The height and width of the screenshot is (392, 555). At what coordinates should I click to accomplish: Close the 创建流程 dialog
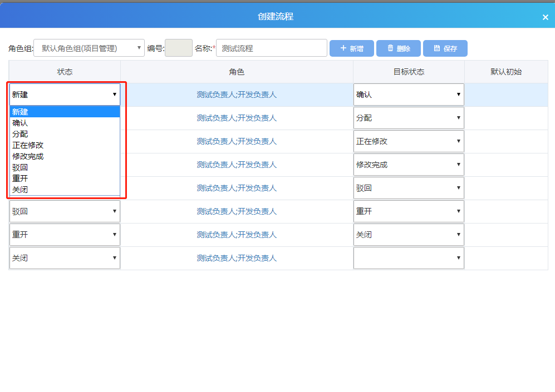(x=545, y=17)
